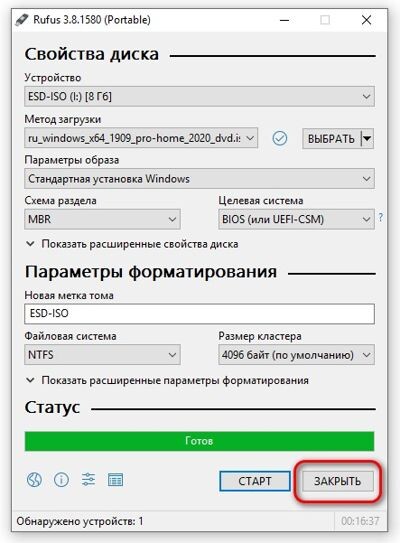Open the MBR partition scheme dropdown
Viewport: 400px width, 543px height.
coord(102,219)
